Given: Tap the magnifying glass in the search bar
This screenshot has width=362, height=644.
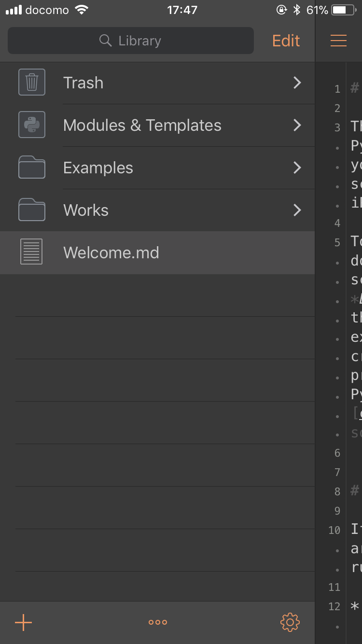Looking at the screenshot, I should pyautogui.click(x=105, y=41).
